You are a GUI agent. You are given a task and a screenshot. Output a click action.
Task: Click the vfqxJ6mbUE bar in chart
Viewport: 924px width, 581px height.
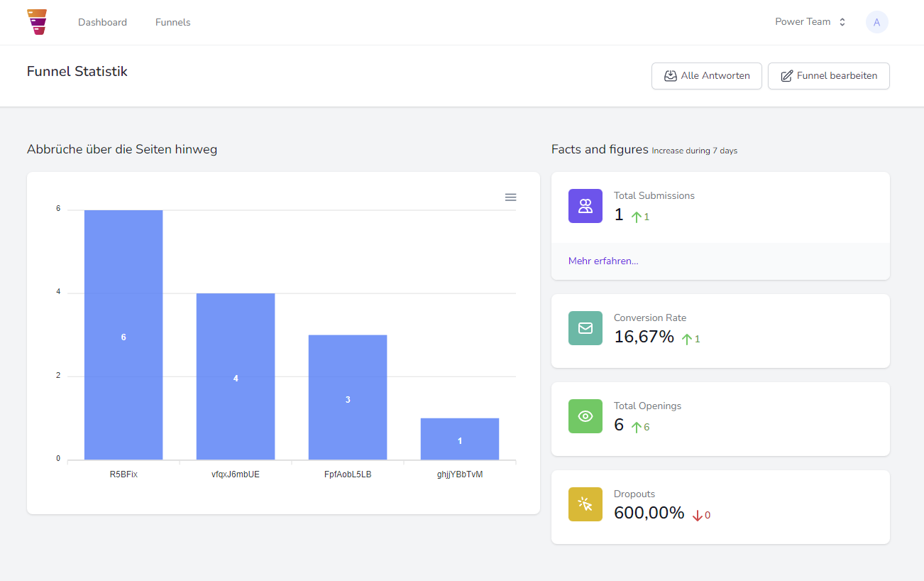click(236, 376)
